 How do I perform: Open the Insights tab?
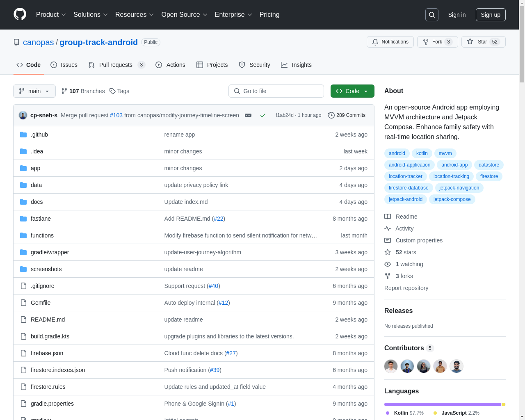click(x=296, y=65)
